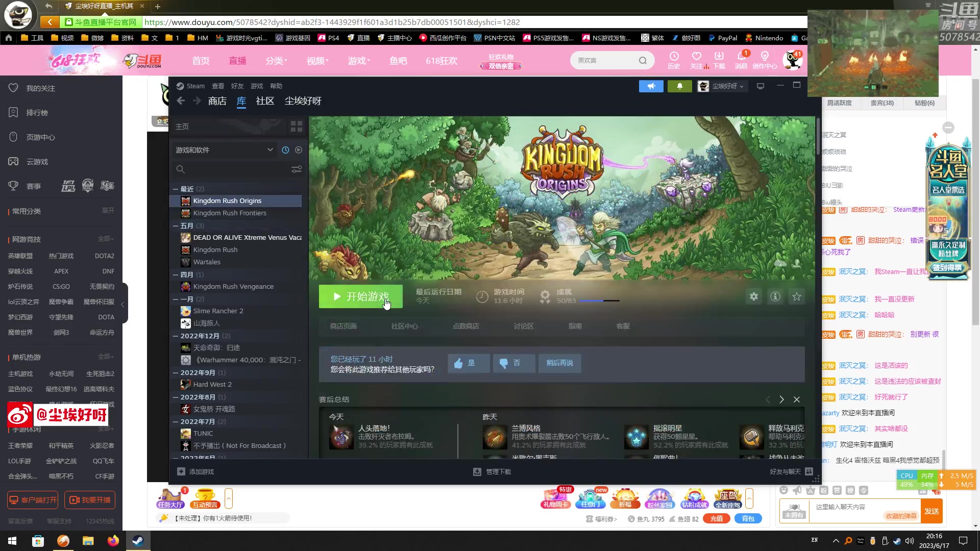The width and height of the screenshot is (980, 551).
Task: Open game info circle icon
Action: click(x=775, y=296)
